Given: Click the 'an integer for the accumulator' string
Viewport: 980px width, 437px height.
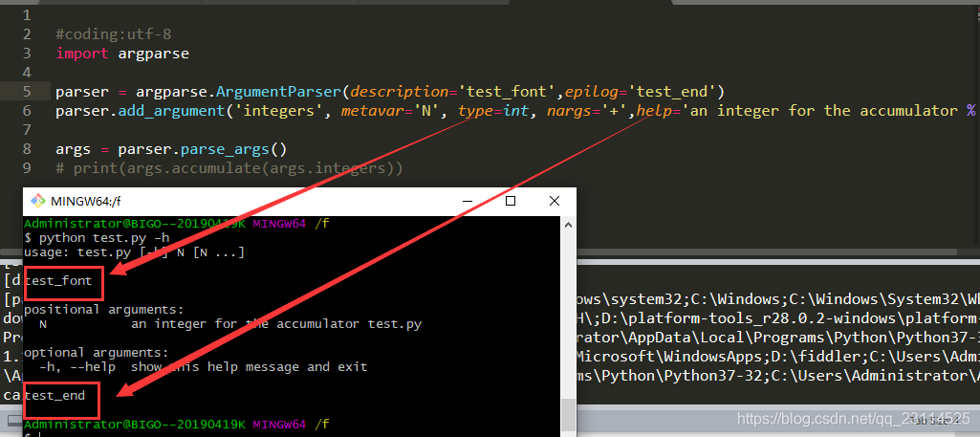Looking at the screenshot, I should point(826,111).
